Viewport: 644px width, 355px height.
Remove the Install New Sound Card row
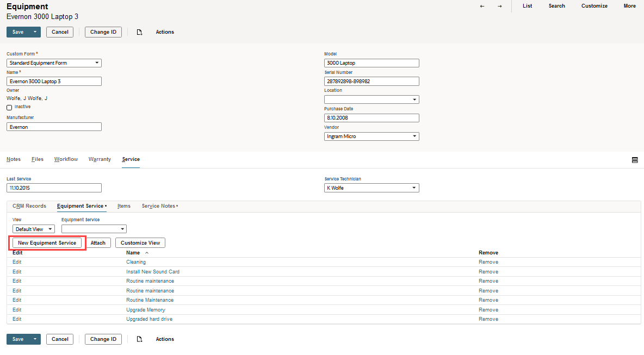click(488, 272)
